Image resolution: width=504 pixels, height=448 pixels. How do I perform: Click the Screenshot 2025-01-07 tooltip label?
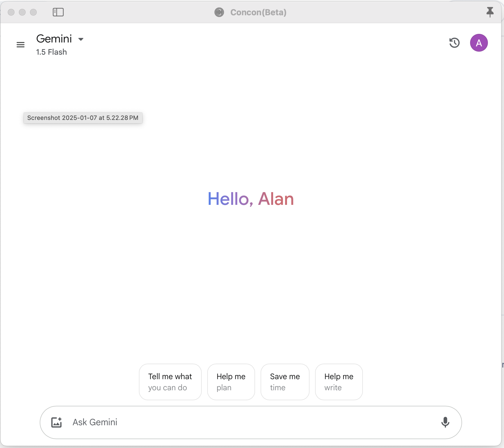[83, 118]
